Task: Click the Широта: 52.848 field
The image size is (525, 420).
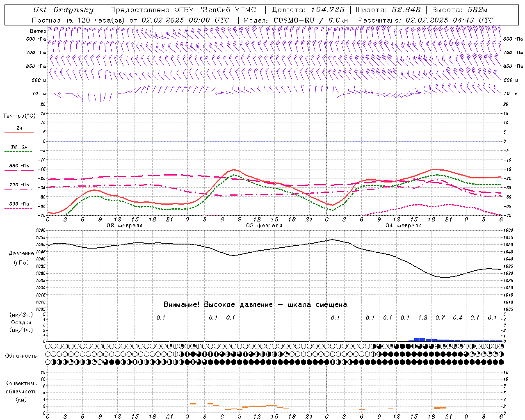Action: (388, 10)
